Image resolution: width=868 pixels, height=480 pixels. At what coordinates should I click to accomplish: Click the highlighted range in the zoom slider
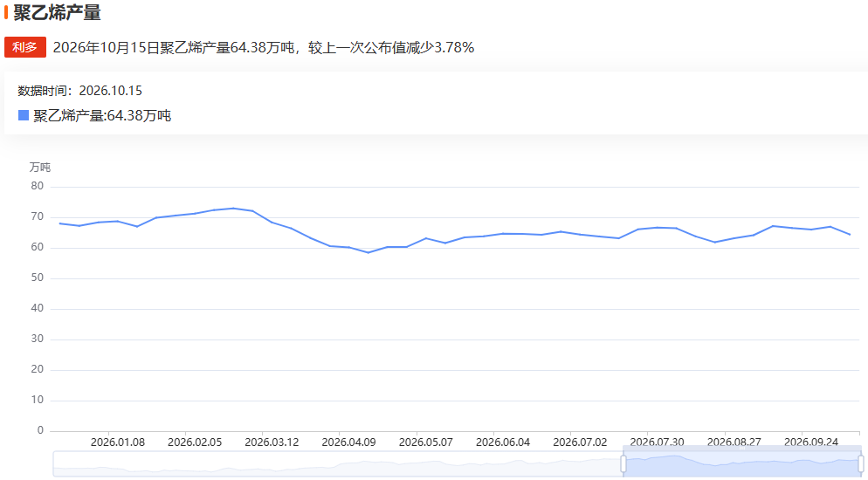(741, 463)
